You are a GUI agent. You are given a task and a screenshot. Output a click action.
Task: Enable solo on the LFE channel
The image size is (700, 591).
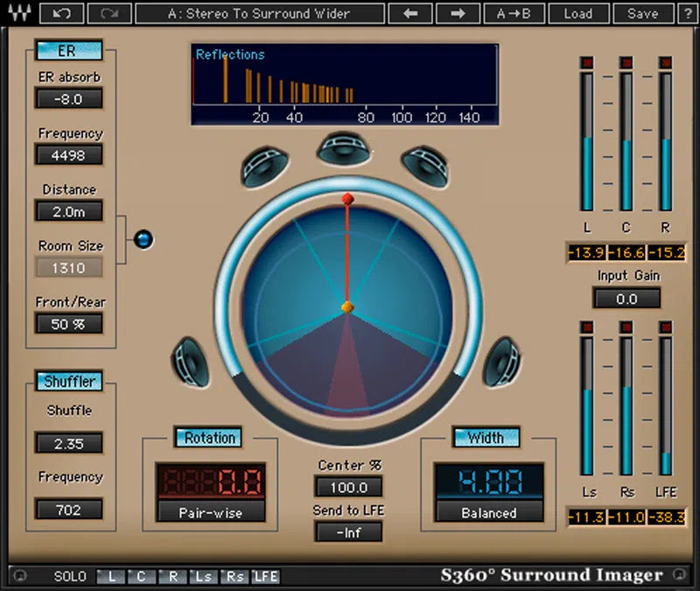(x=267, y=577)
